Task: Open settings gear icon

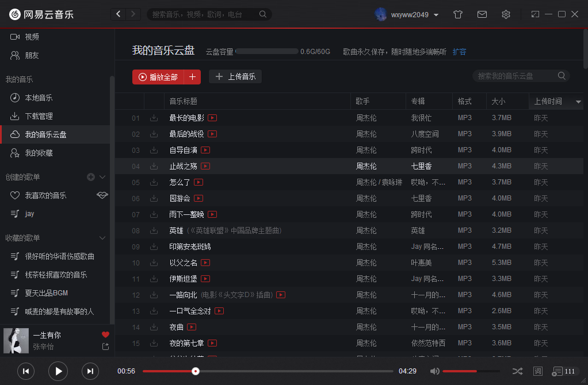Action: [506, 14]
